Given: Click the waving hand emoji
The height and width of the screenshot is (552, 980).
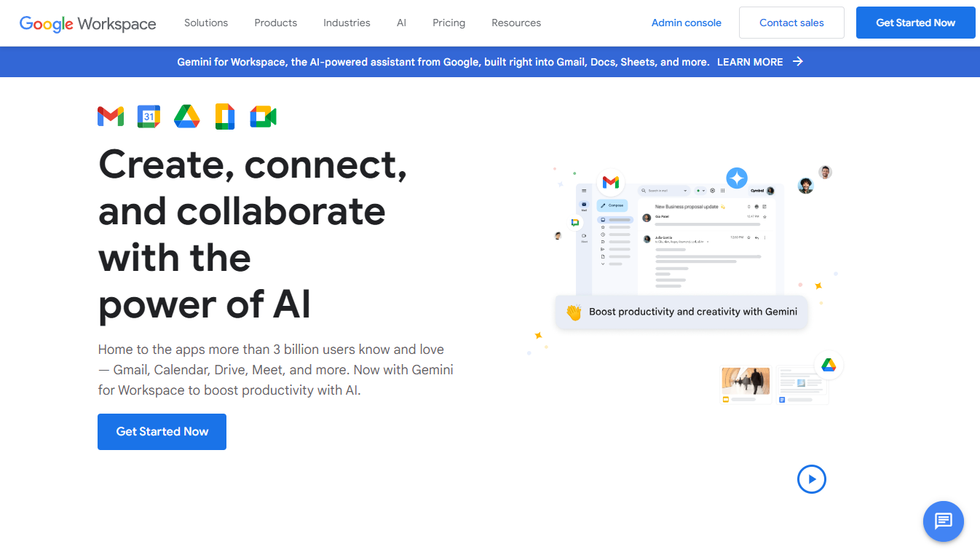Looking at the screenshot, I should pos(574,312).
